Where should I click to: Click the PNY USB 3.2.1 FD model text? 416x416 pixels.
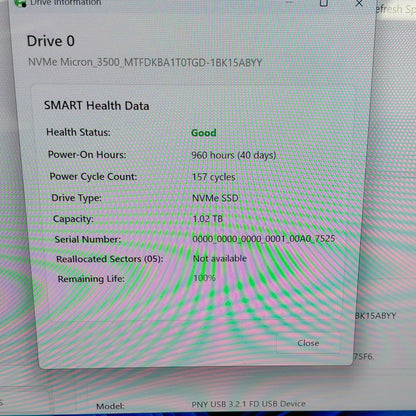coord(248,404)
